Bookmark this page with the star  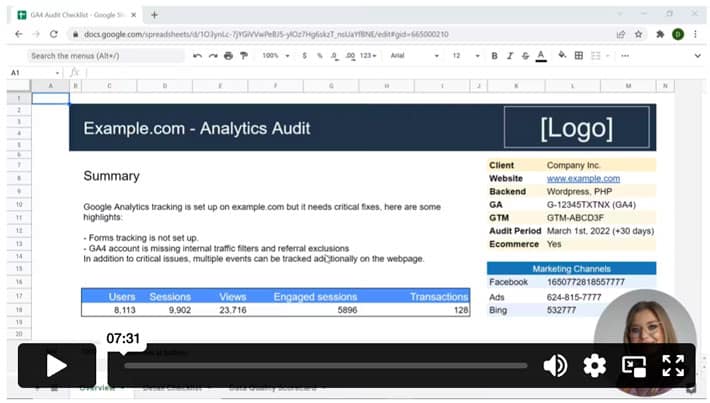click(638, 34)
